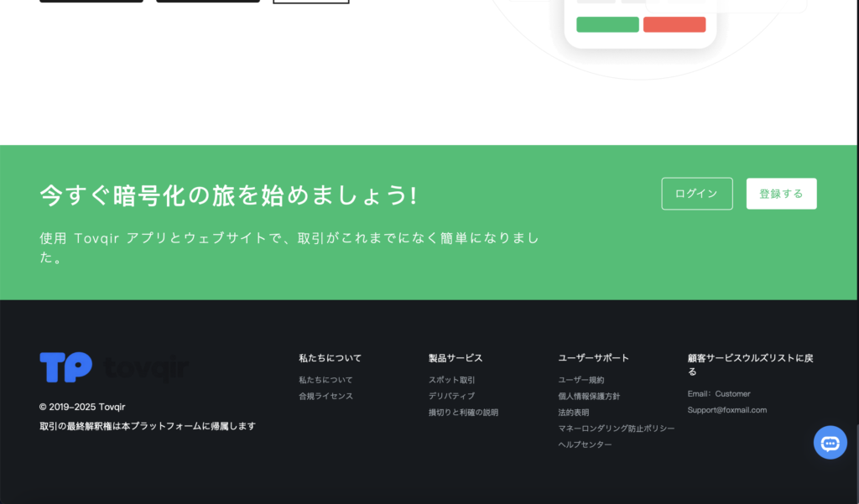Click the 顧客サービスウルズリストに戻る heading
This screenshot has height=504, width=859.
pyautogui.click(x=751, y=364)
